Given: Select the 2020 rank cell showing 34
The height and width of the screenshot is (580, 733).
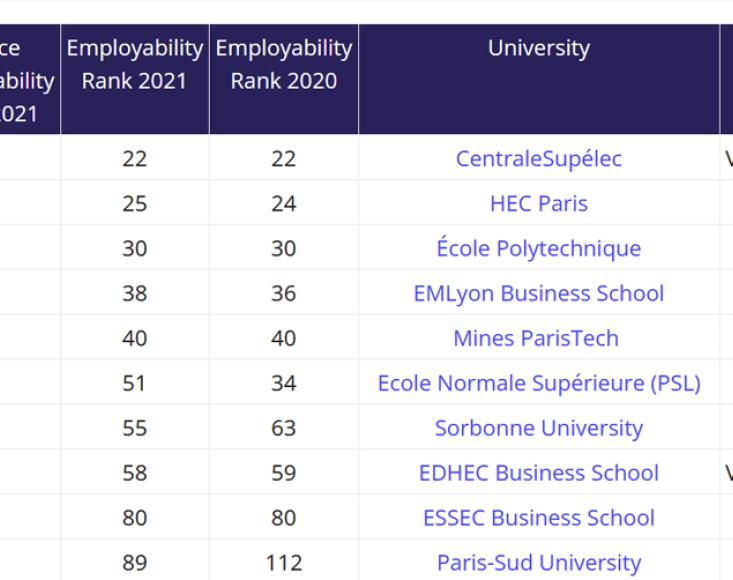Looking at the screenshot, I should [284, 383].
